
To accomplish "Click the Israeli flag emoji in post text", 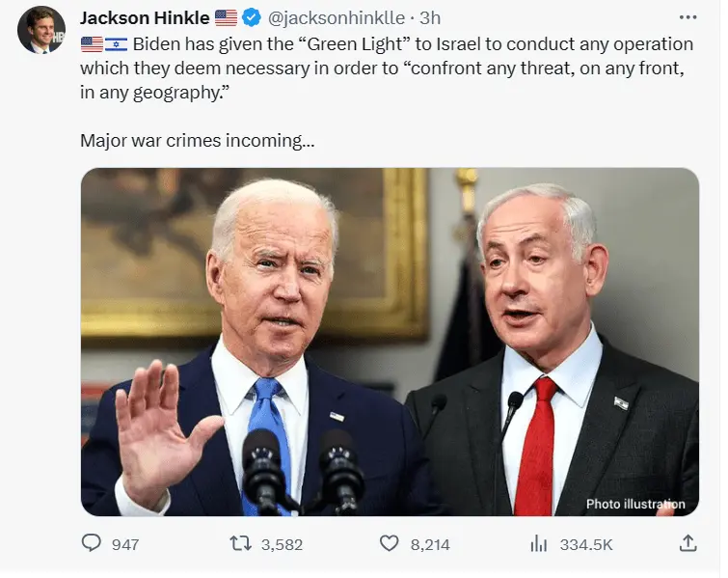I will (x=116, y=44).
